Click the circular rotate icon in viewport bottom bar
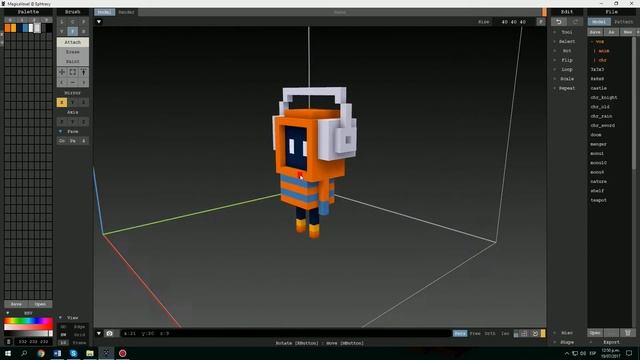 [x=535, y=333]
